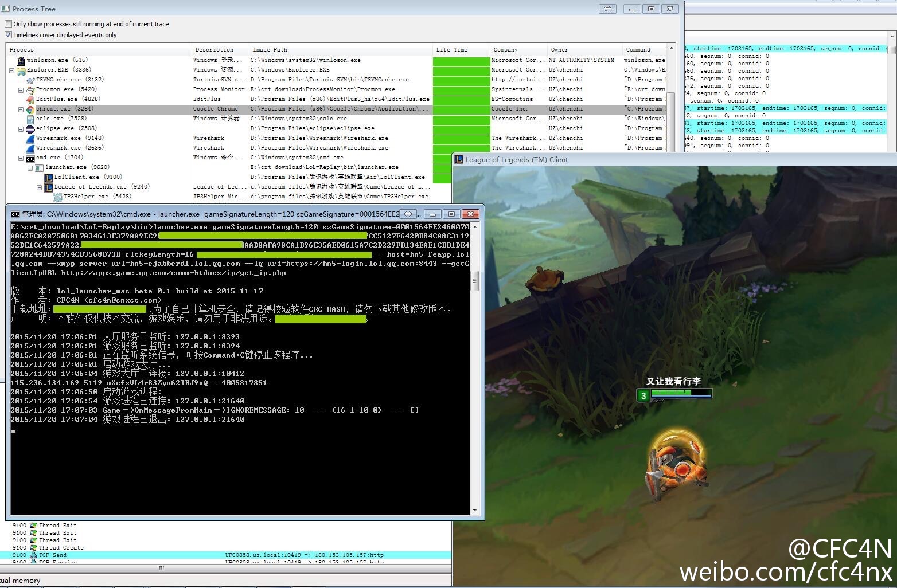Sort by the Description column header
The width and height of the screenshot is (897, 588).
click(x=220, y=50)
